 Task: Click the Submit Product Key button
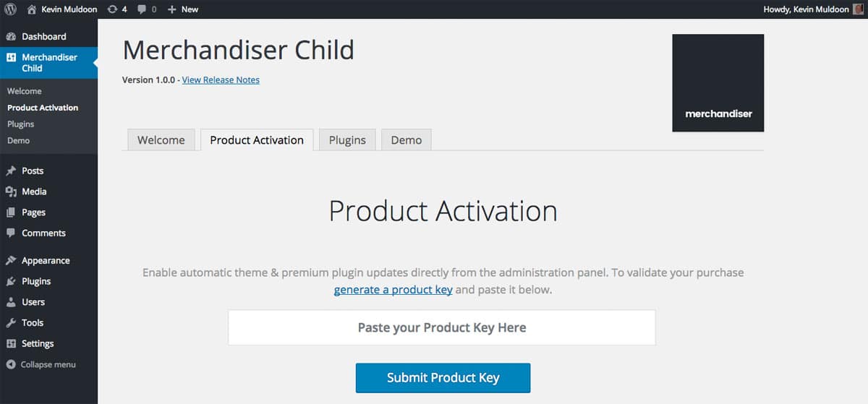click(443, 378)
